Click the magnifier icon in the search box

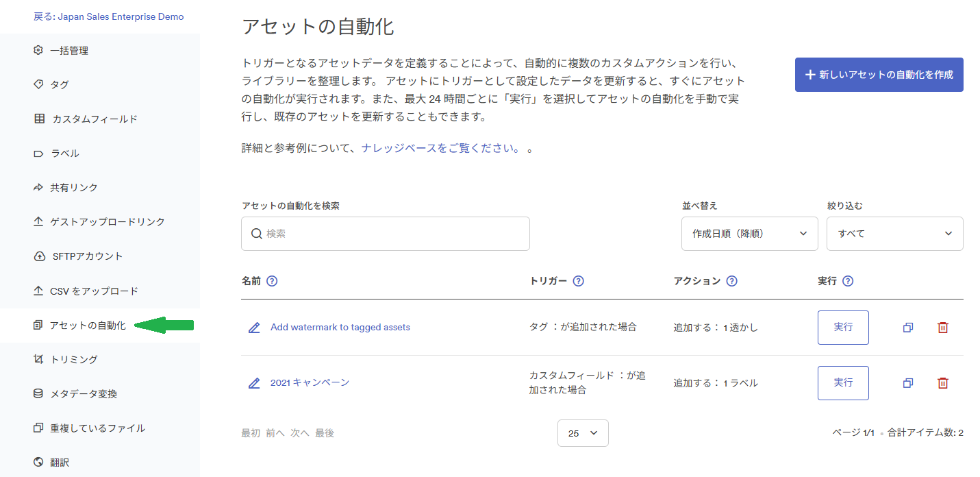[257, 234]
